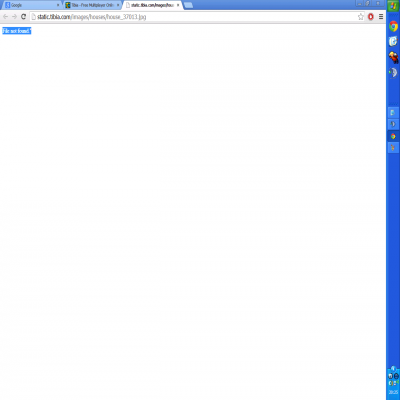Reload the page with the refresh icon
Screen dimensions: 400x400
23,17
